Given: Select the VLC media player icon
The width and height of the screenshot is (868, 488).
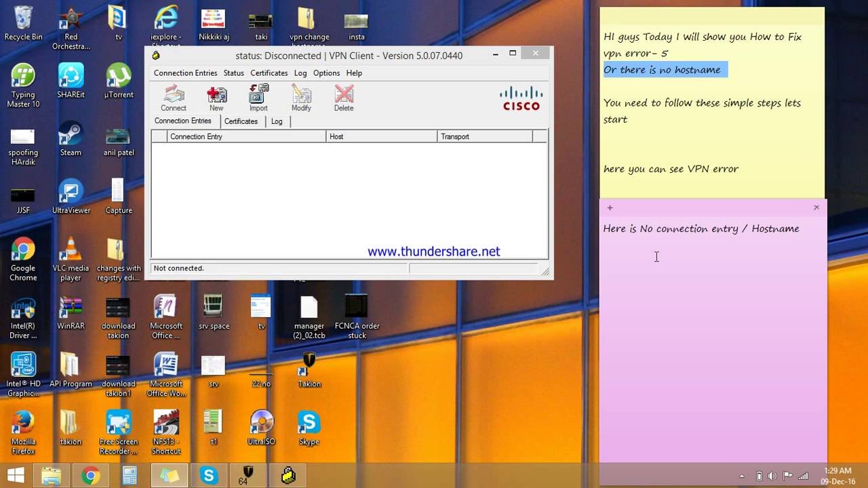Looking at the screenshot, I should pyautogui.click(x=71, y=259).
